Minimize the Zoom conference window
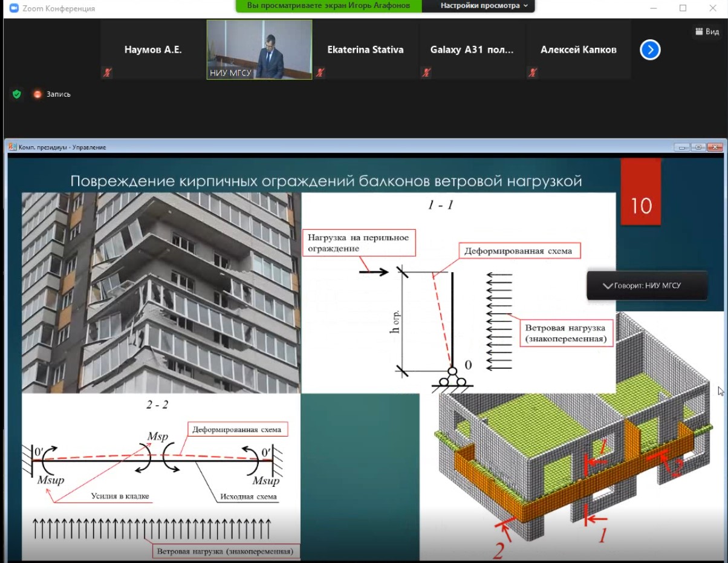The width and height of the screenshot is (728, 563). pos(655,8)
